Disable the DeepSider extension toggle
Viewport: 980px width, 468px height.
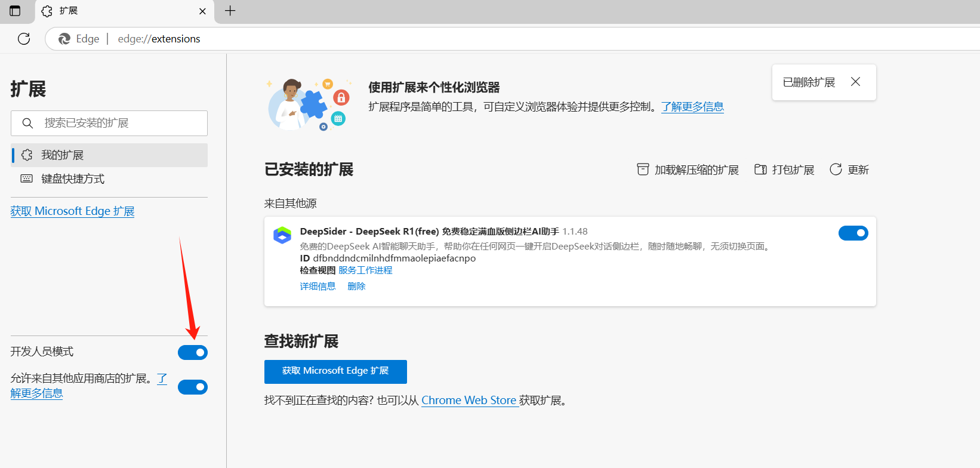click(x=853, y=233)
